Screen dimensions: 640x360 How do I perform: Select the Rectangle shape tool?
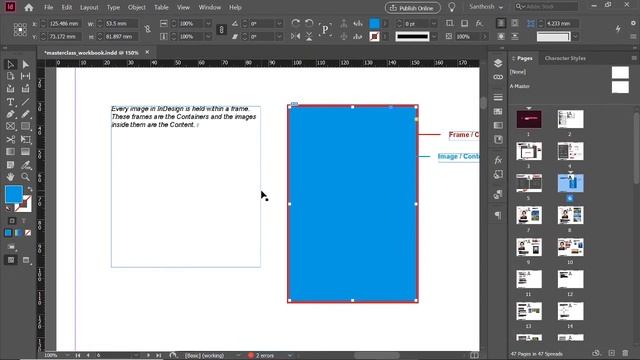coord(26,127)
